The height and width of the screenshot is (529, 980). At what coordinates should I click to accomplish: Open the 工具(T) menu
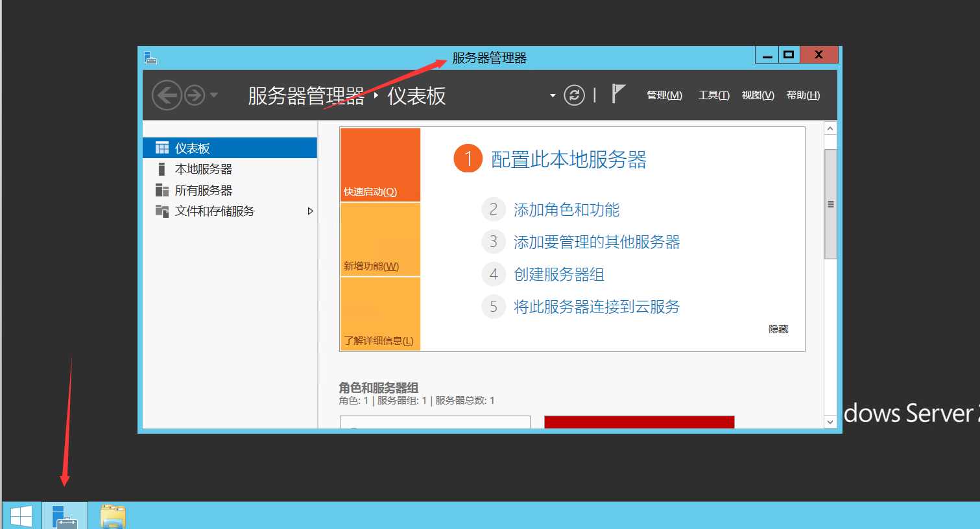pyautogui.click(x=713, y=95)
